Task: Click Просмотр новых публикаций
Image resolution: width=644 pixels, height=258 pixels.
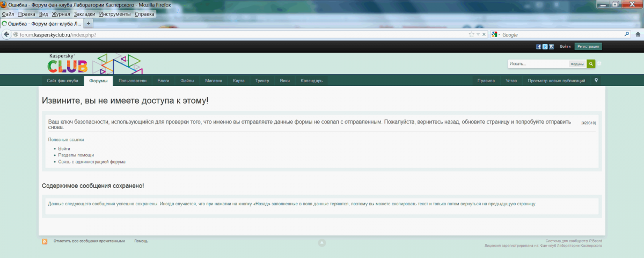Action: pyautogui.click(x=557, y=81)
